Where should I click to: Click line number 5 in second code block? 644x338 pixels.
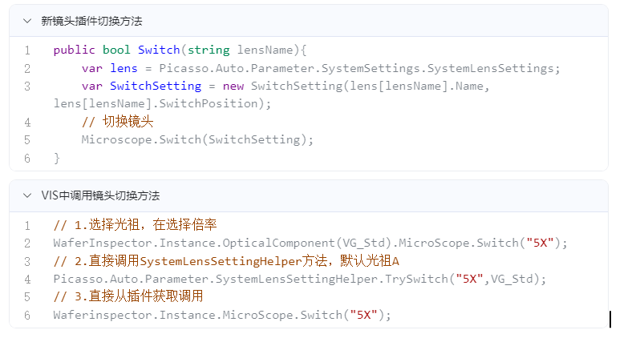coord(27,297)
